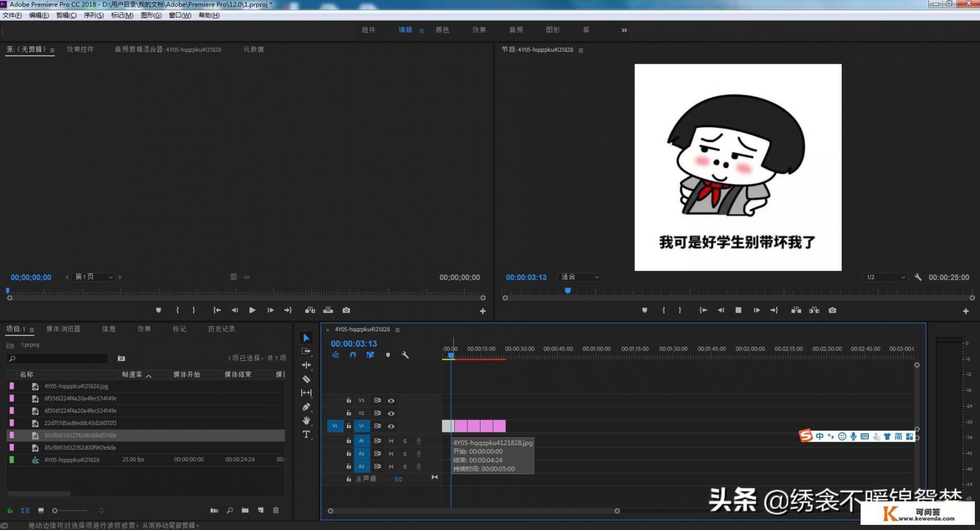Select the Ripple Edit tool
Viewport: 980px width, 530px height.
coord(306,365)
